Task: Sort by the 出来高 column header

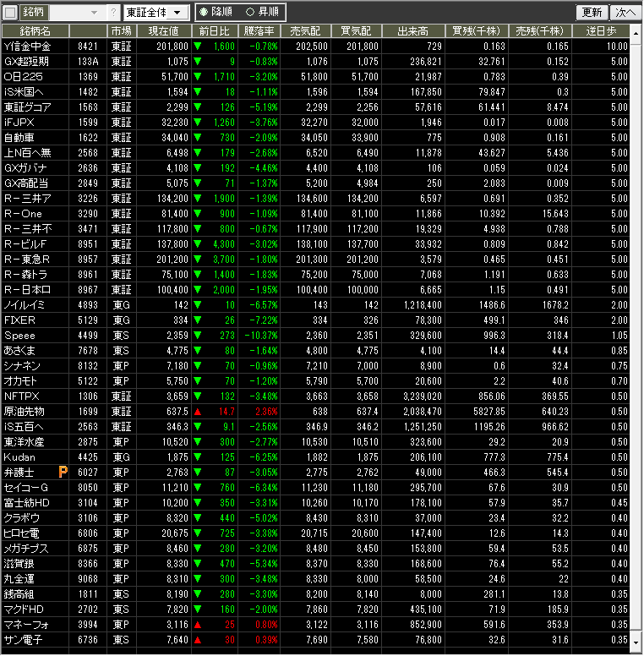Action: (413, 30)
